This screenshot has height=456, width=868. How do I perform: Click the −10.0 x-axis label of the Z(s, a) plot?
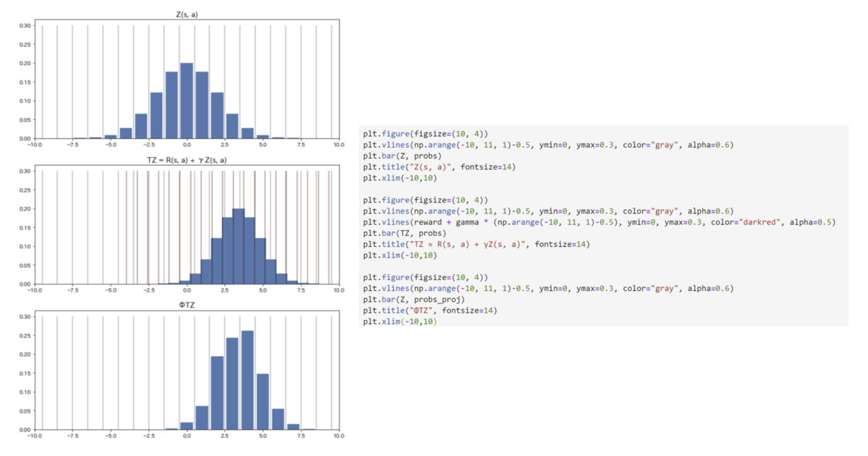tap(34, 145)
